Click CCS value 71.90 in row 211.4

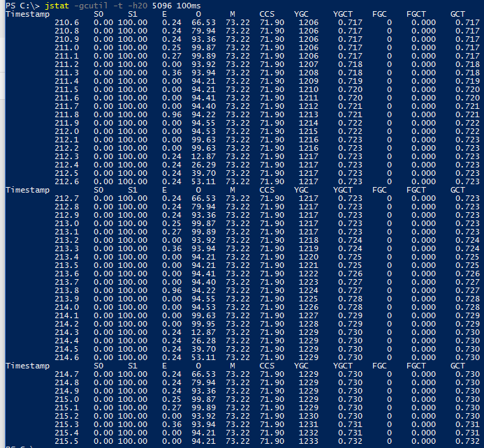[272, 81]
